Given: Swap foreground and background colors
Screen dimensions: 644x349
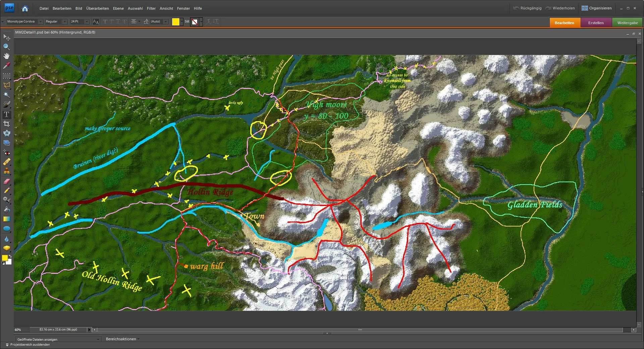Looking at the screenshot, I should 10,256.
